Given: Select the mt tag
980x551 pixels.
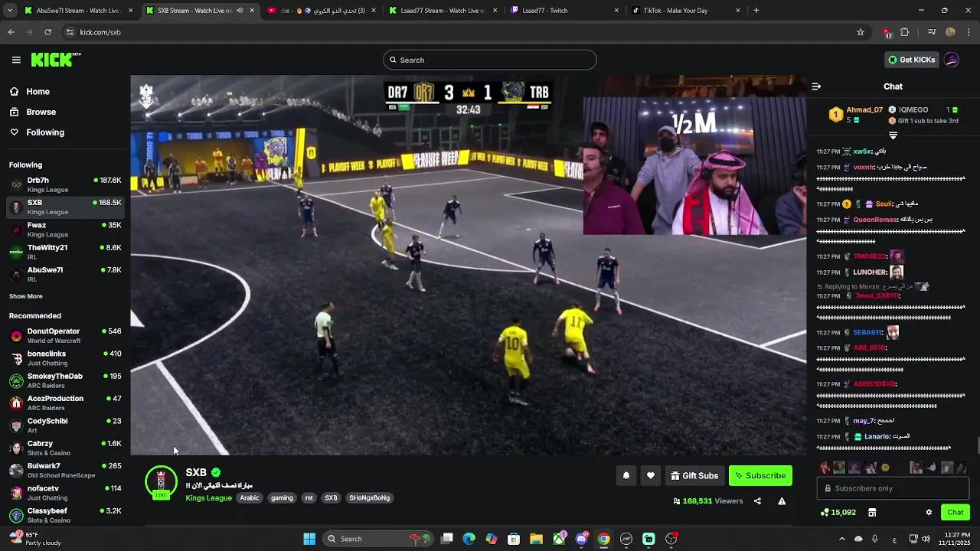Looking at the screenshot, I should click(309, 497).
